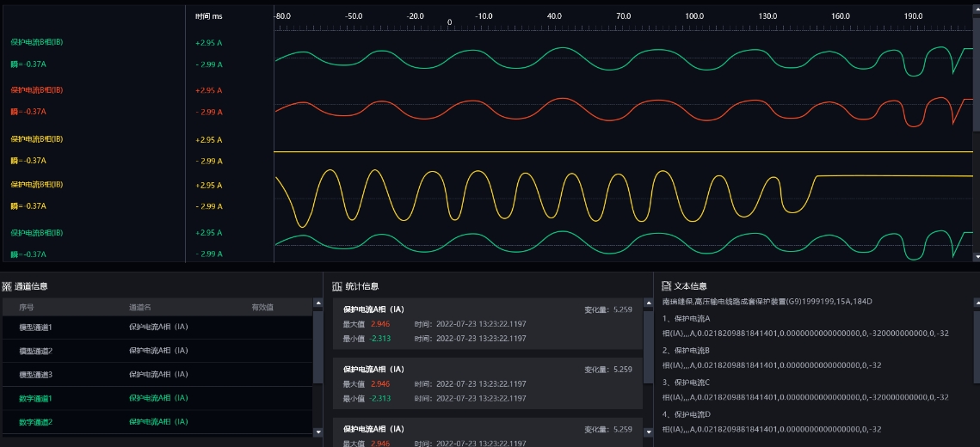Select the 模拟通道3 row
Viewport: 980px width, 447px height.
coord(157,375)
